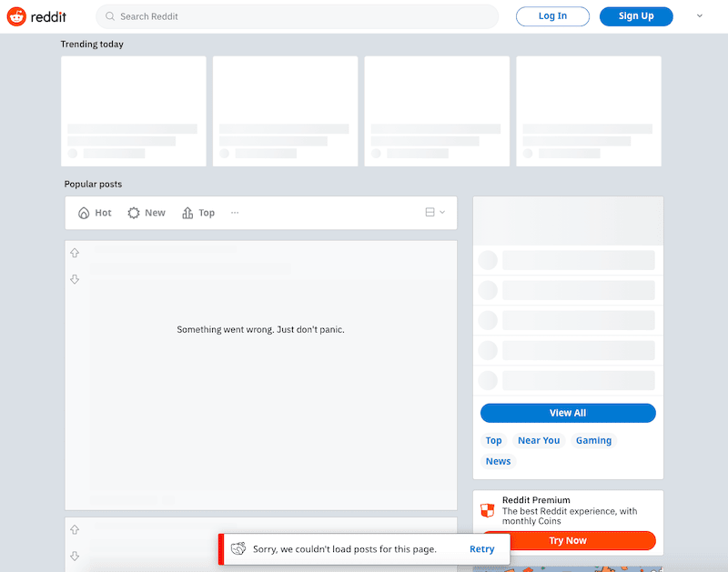Click the 'Popular posts' heading
Image resolution: width=728 pixels, height=572 pixels.
coord(93,185)
